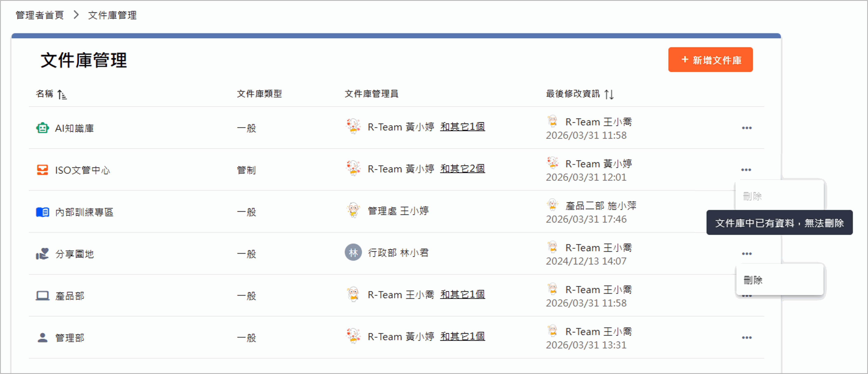Image resolution: width=868 pixels, height=374 pixels.
Task: Click the AI知識庫 robot icon
Action: coord(42,128)
